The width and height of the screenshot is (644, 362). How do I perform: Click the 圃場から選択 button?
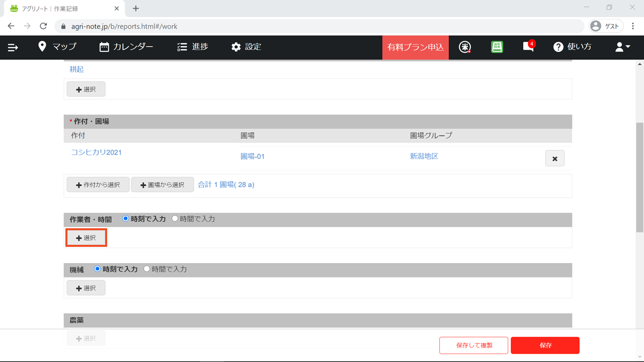[162, 185]
